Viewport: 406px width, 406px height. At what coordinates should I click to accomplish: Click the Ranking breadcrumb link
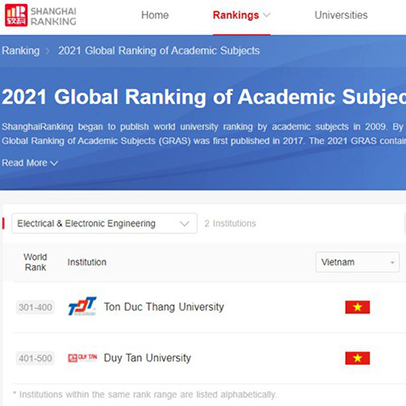pos(21,51)
